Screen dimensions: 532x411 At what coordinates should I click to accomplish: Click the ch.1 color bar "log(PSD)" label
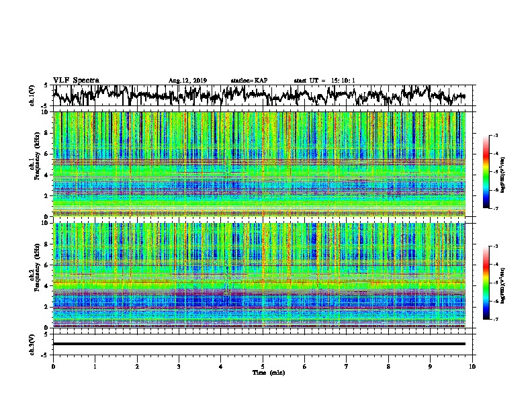(x=503, y=175)
